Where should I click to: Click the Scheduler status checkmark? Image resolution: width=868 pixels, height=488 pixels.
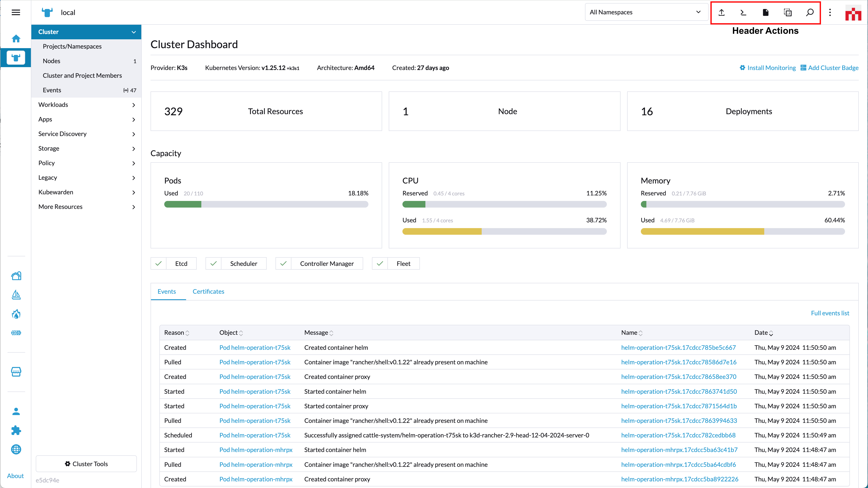coord(213,264)
